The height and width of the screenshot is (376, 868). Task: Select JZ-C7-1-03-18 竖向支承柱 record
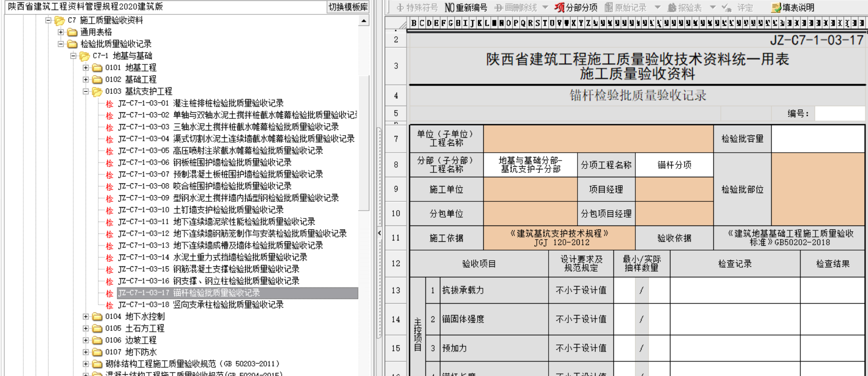[201, 304]
